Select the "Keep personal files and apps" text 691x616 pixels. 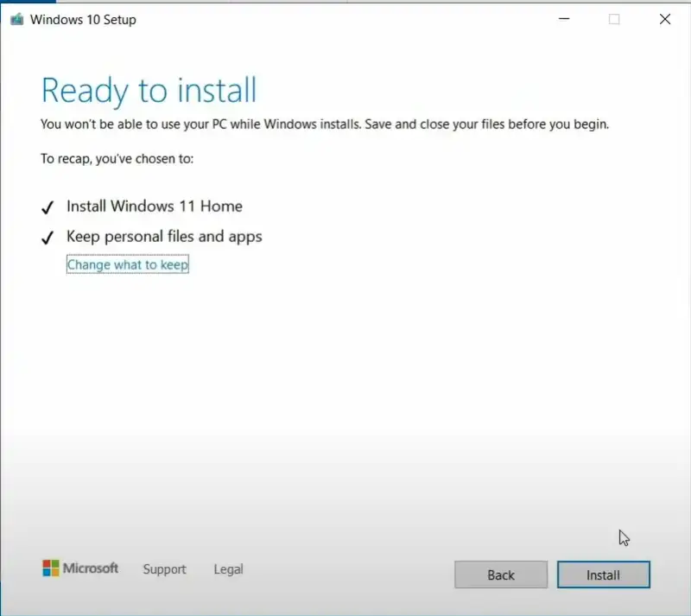pos(164,237)
